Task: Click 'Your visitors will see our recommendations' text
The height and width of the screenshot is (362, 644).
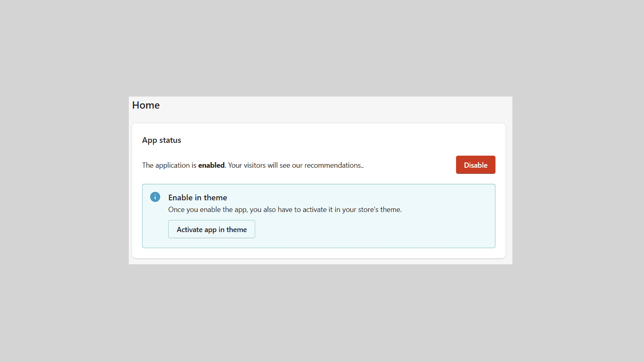Action: pos(295,165)
